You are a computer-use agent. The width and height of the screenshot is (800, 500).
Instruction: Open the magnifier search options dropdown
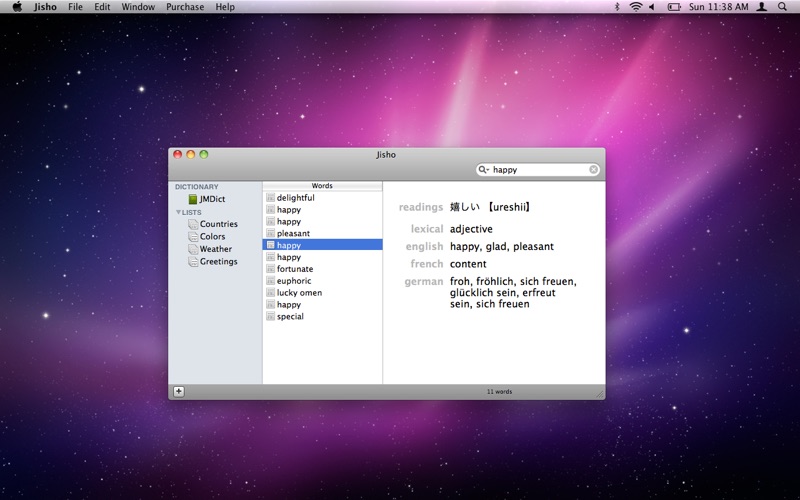tap(484, 170)
